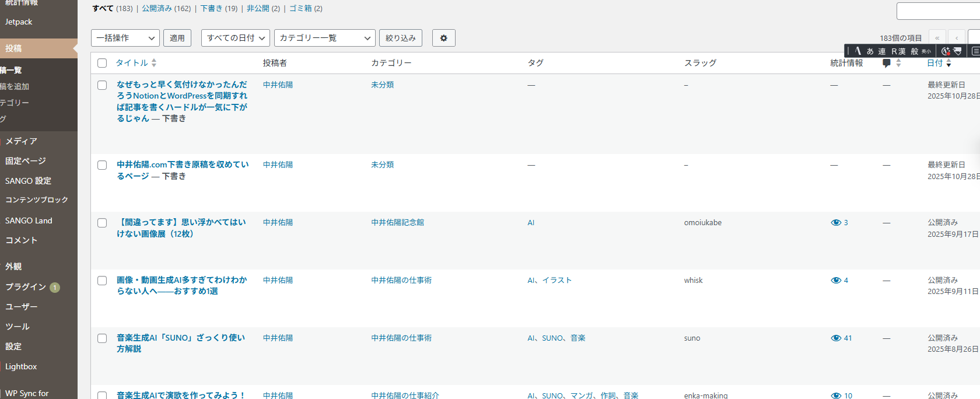Open the カテゴリー一覧 category dropdown

tap(324, 38)
